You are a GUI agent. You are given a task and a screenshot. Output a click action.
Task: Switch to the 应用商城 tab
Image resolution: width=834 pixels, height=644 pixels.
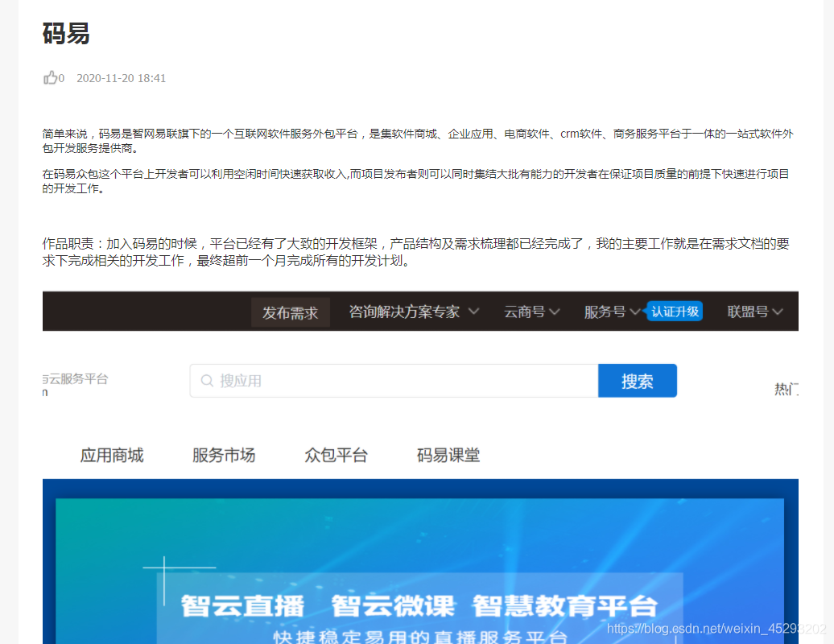(x=112, y=455)
